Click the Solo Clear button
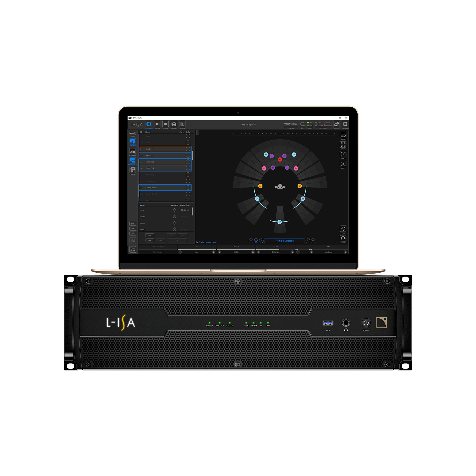476x476 pixels. (132, 241)
